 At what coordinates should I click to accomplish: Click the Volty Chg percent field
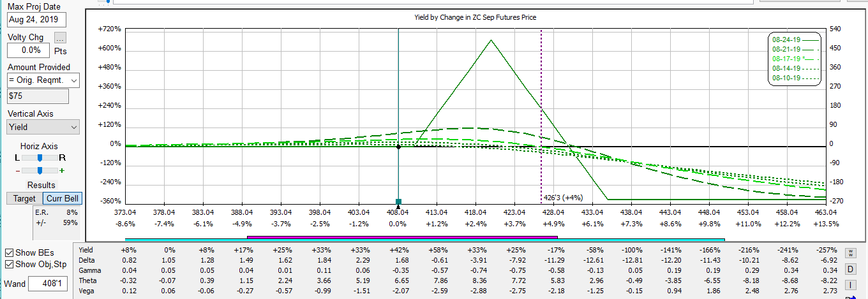(28, 50)
